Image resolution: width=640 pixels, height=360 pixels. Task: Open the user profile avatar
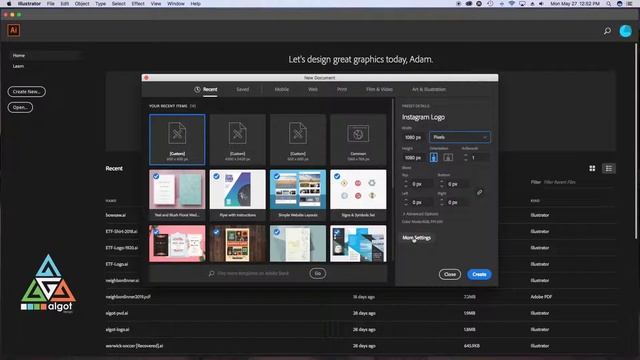point(625,31)
